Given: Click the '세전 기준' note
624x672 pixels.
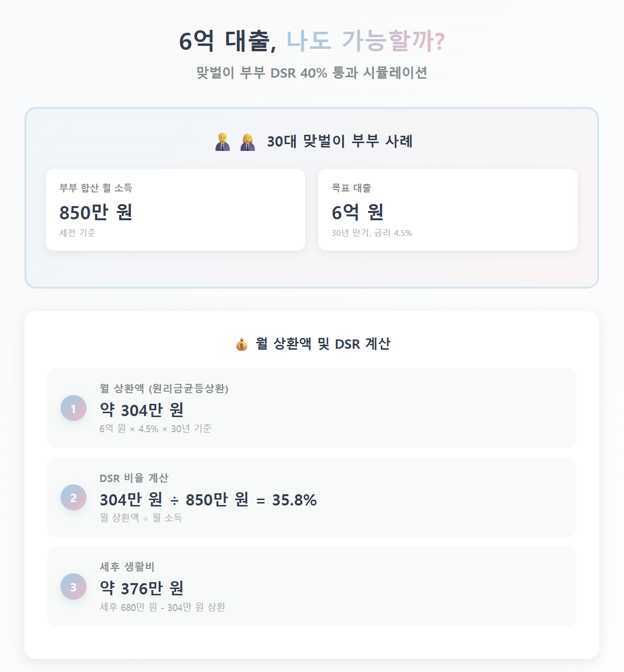Looking at the screenshot, I should [x=78, y=233].
